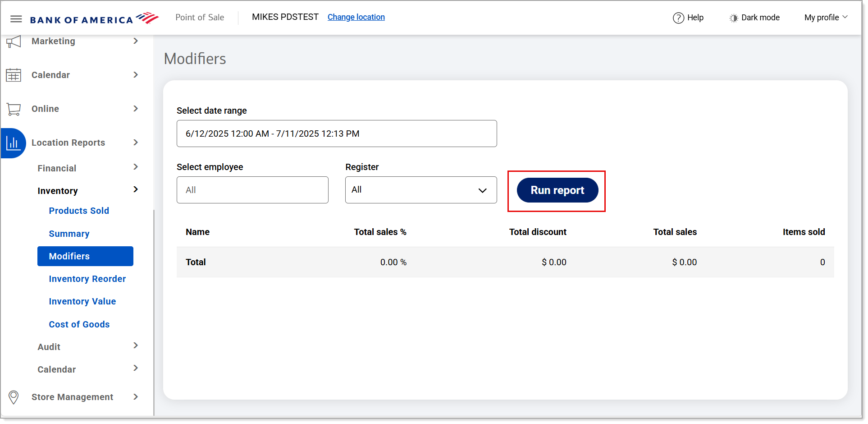
Task: Click the Audit menu label
Action: [x=49, y=347]
